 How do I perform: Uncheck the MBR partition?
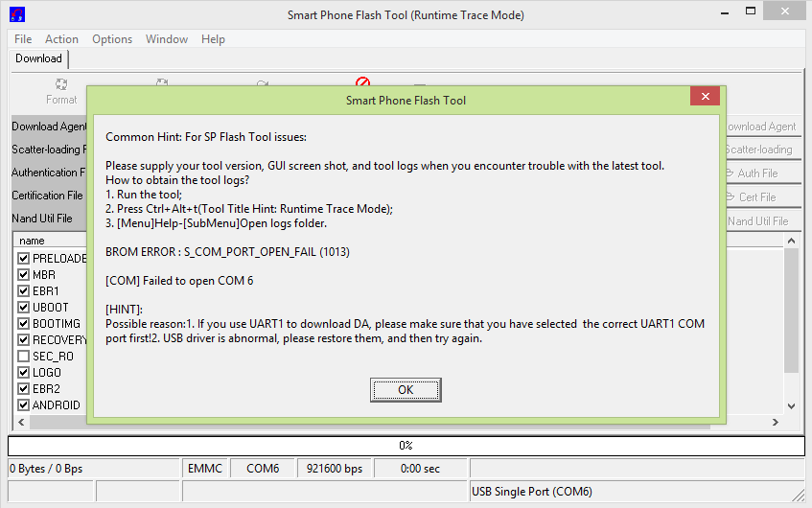tap(23, 274)
